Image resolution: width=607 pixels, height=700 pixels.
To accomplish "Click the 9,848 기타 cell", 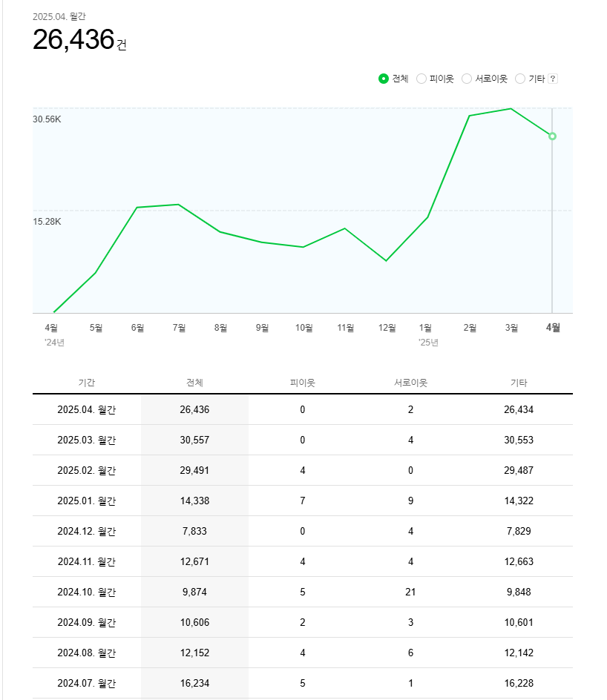I will click(519, 592).
